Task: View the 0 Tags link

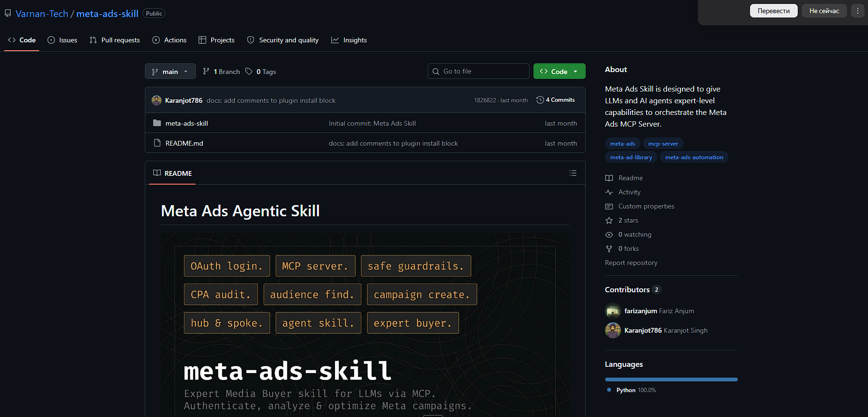Action: [x=261, y=72]
